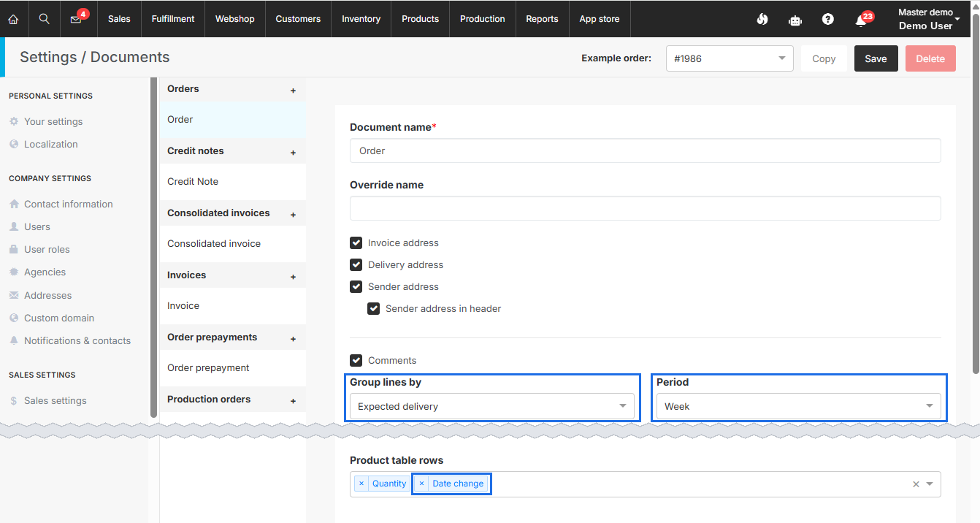
Task: Open the Production menu
Action: 483,19
